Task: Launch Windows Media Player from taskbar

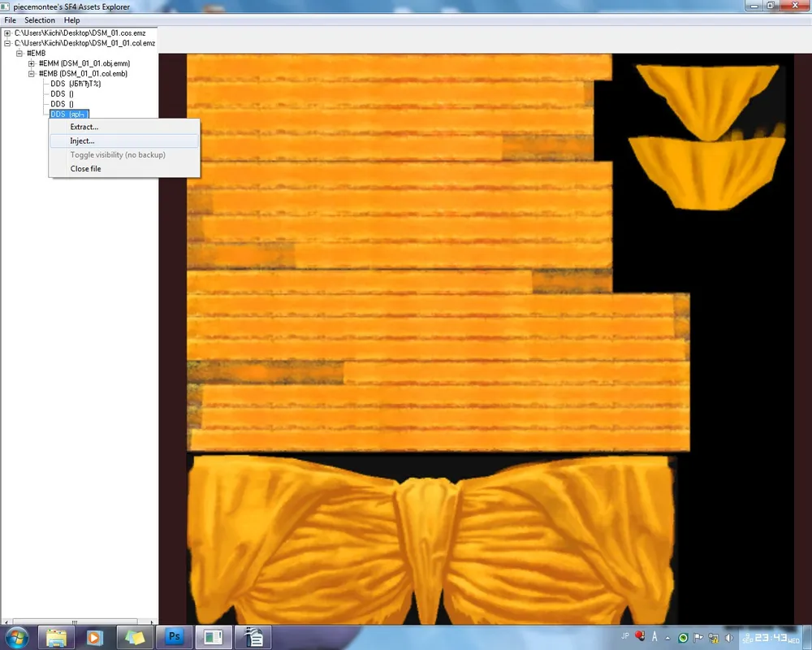Action: pos(95,637)
